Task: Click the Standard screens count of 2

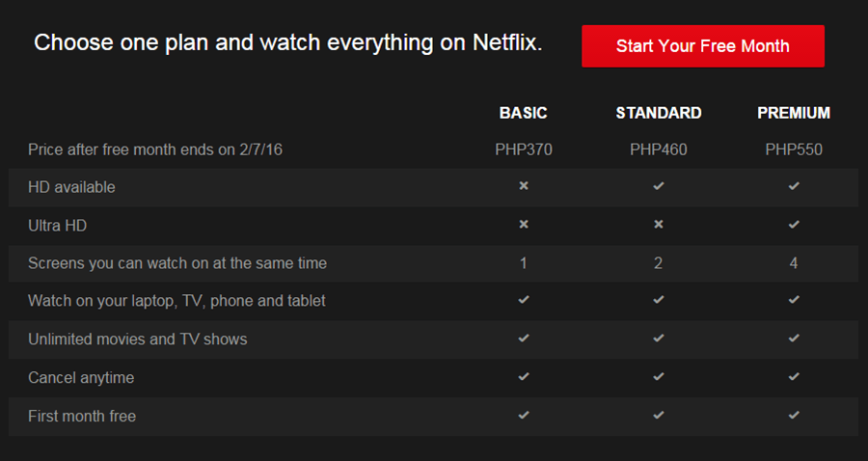Action: [659, 262]
